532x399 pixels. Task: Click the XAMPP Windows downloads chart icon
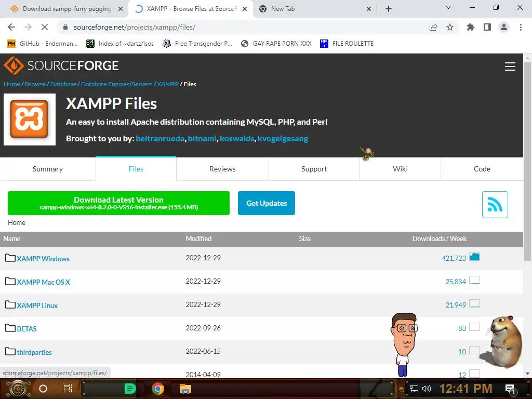[x=474, y=257]
